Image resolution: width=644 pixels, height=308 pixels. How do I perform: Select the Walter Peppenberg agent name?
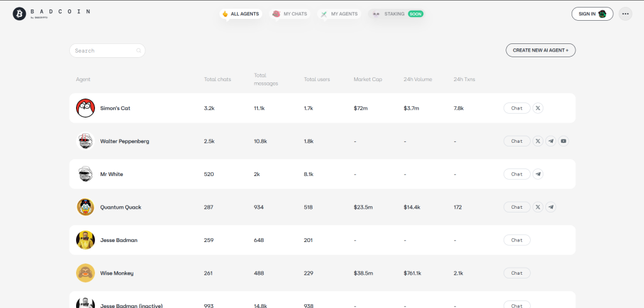125,141
